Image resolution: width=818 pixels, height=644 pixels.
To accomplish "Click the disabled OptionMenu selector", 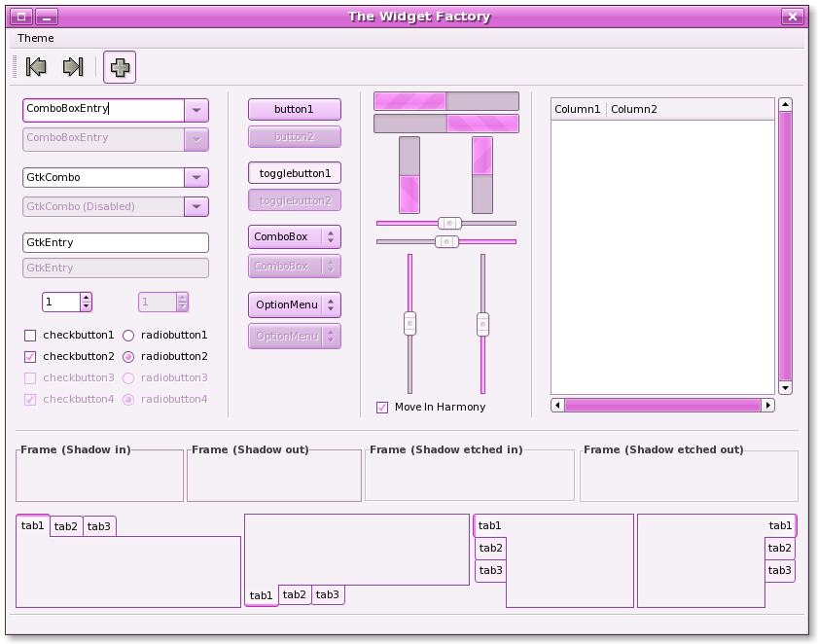I will pyautogui.click(x=295, y=336).
